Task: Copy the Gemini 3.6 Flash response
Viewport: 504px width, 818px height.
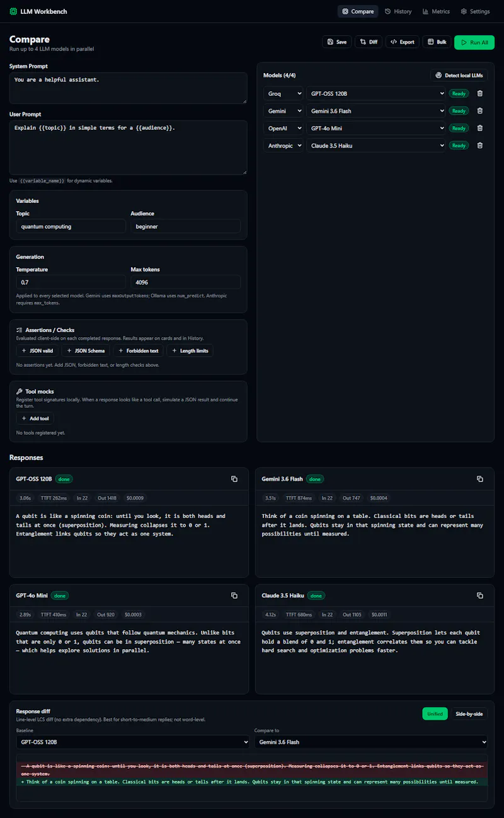Action: tap(480, 479)
